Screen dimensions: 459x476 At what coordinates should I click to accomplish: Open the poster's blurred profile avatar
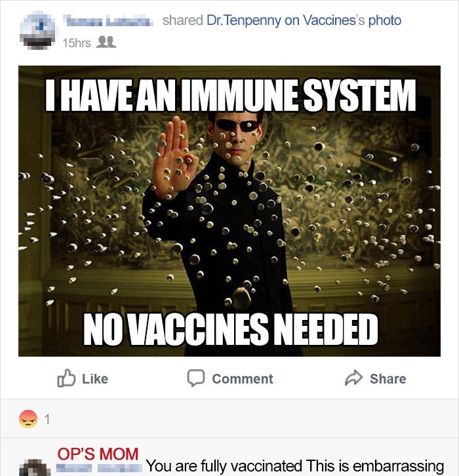click(37, 30)
